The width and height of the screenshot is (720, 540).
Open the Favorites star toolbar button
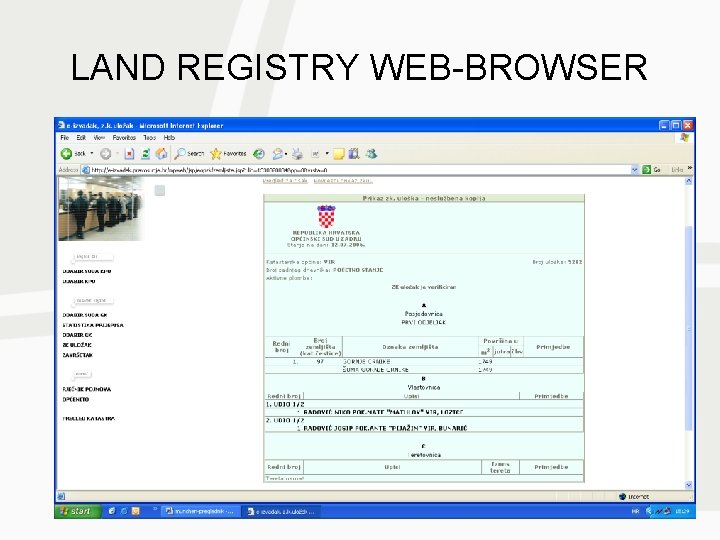[228, 154]
